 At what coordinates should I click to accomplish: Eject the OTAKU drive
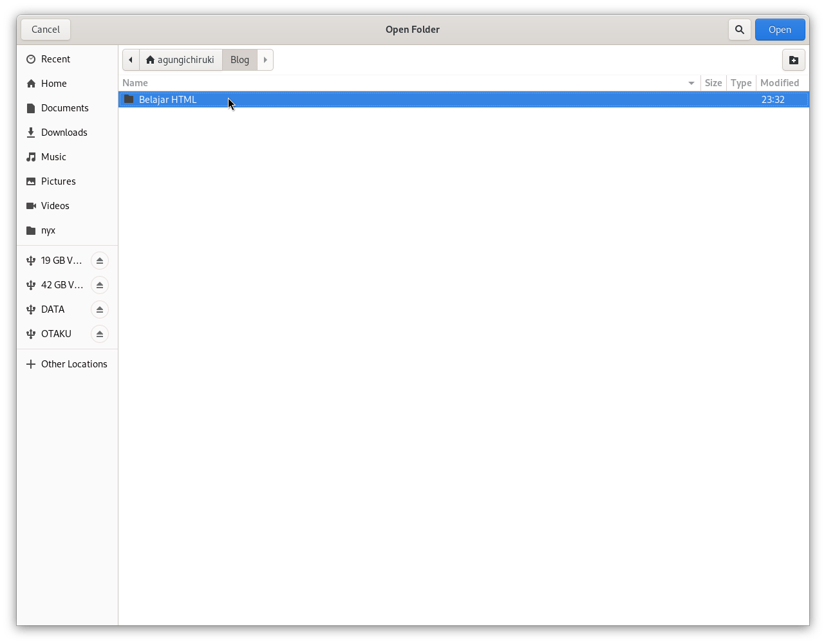point(100,334)
